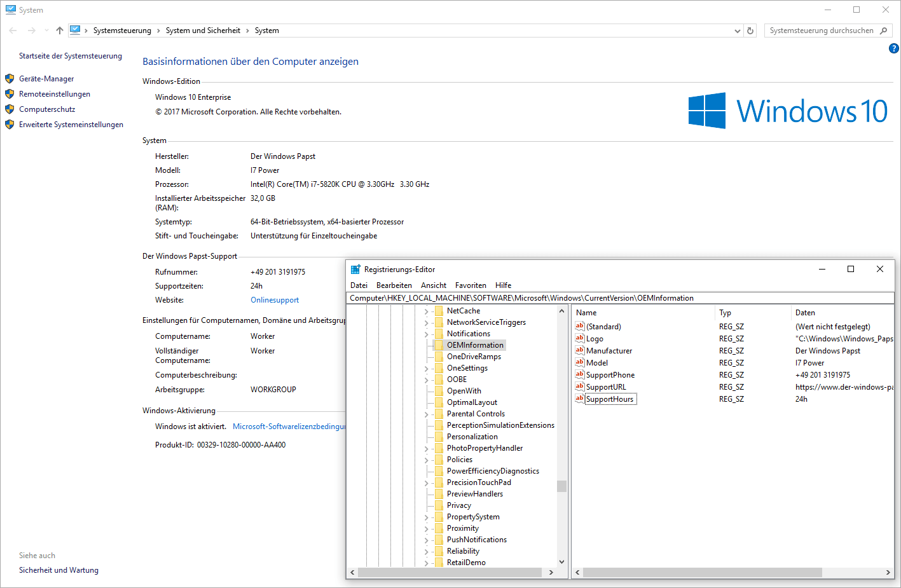
Task: Select the Manufacturer registry value
Action: coord(609,351)
